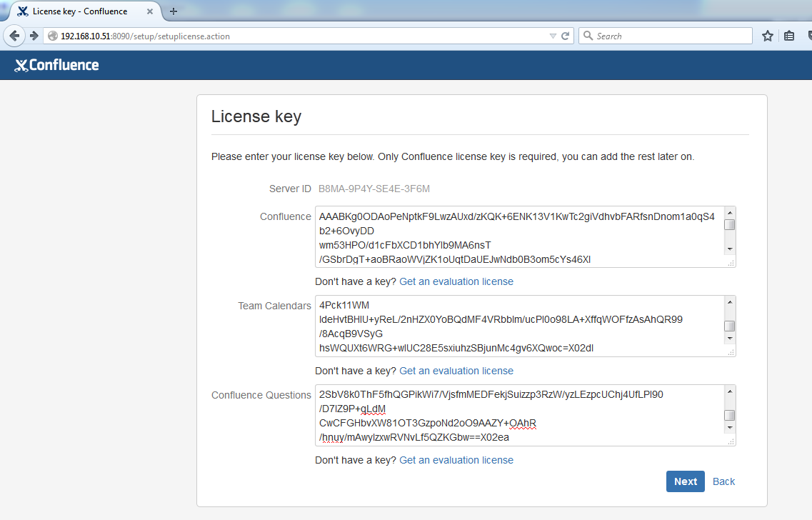Open the URL history dropdown arrow

click(553, 36)
